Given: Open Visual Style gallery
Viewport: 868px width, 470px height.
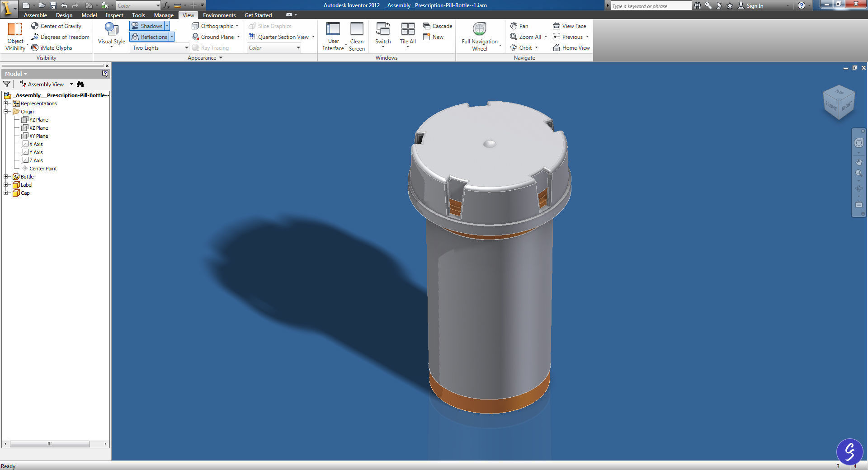Looking at the screenshot, I should [x=112, y=35].
